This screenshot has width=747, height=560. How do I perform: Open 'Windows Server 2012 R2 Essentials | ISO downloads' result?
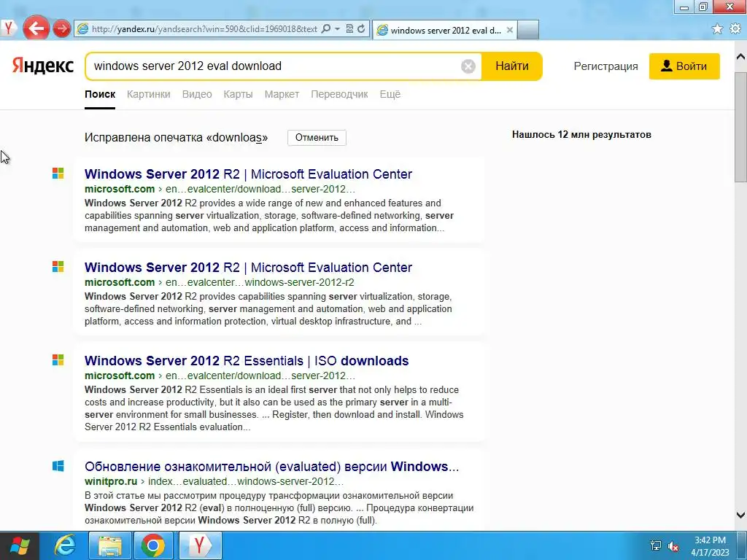point(247,361)
